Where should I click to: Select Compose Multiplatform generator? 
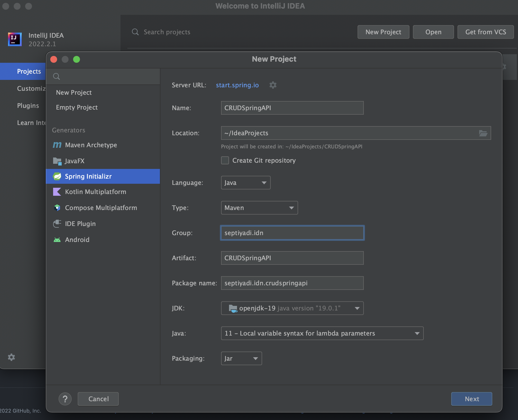103,208
